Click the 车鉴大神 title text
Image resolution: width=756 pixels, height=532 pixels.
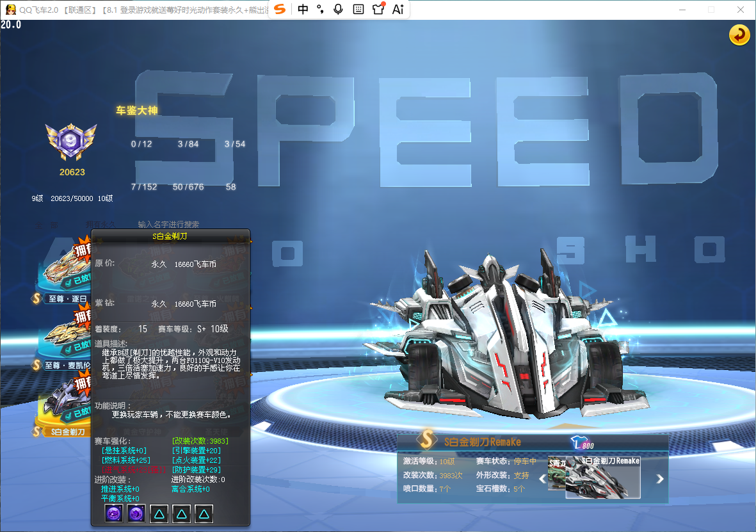click(x=137, y=111)
